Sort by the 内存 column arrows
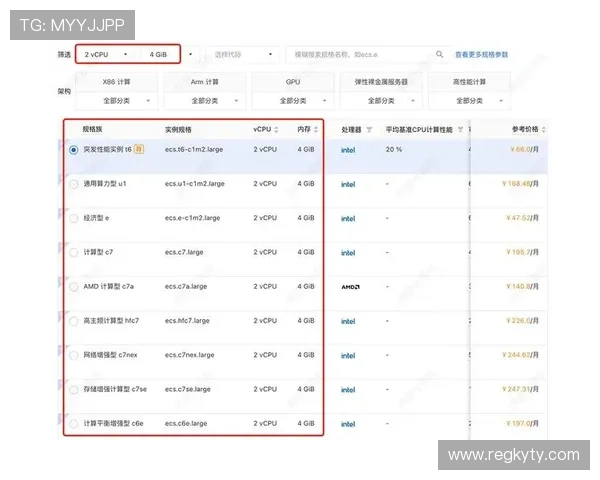 tap(316, 130)
